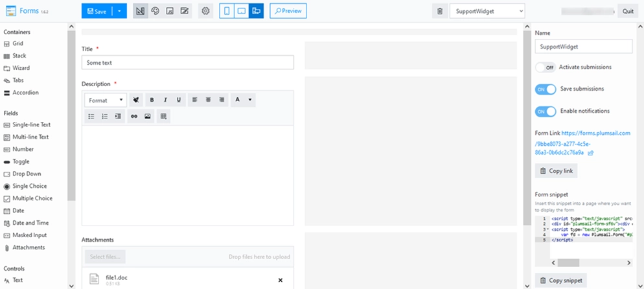Screen dimensions: 644x289
Task: Center text in Description
Action: [x=208, y=100]
